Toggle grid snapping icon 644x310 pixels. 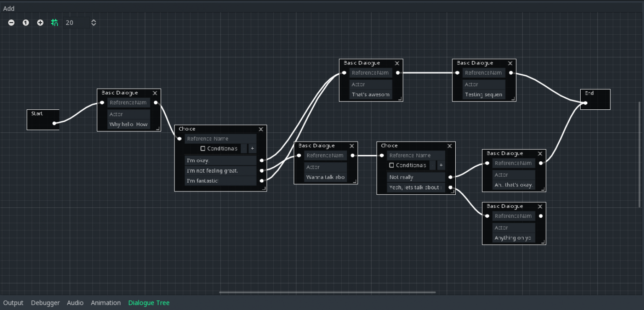(x=55, y=23)
